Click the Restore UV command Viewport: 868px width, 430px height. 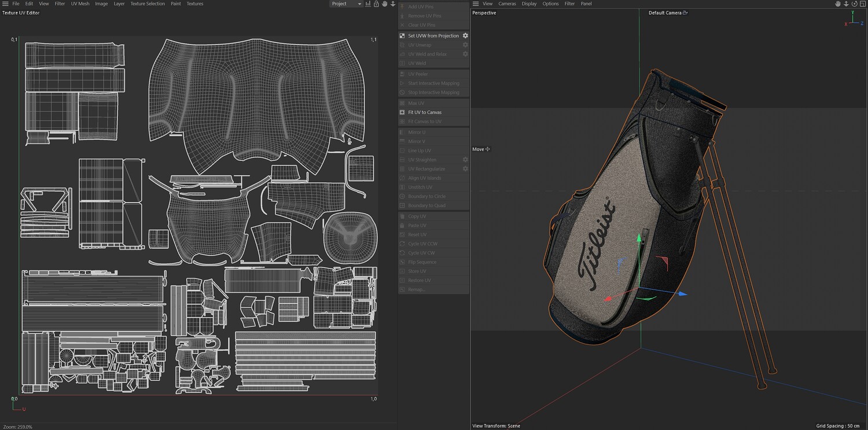point(434,280)
